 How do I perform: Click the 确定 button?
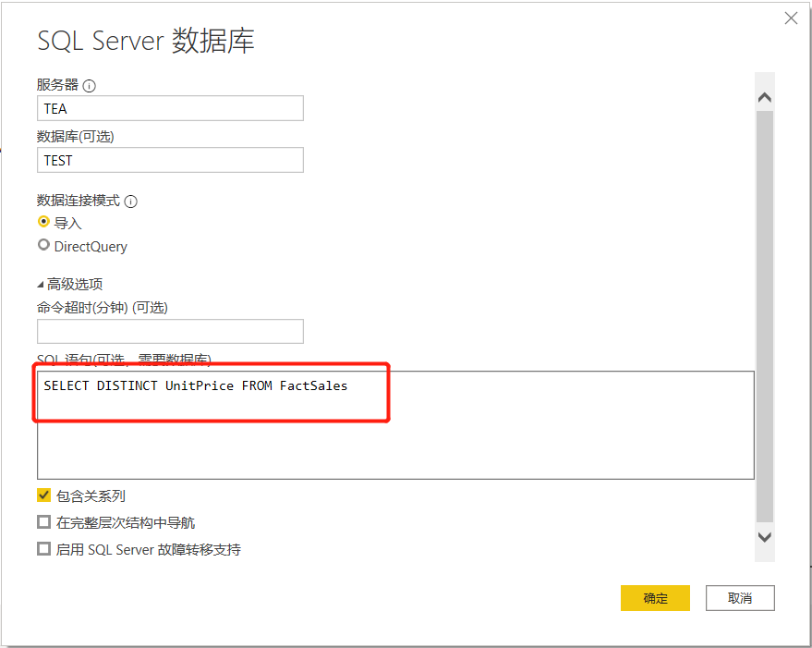tap(655, 598)
